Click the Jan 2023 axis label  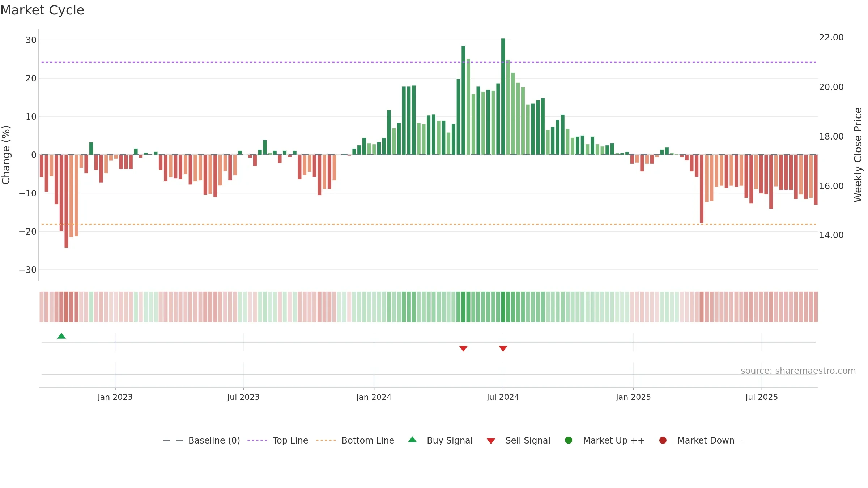click(x=115, y=397)
